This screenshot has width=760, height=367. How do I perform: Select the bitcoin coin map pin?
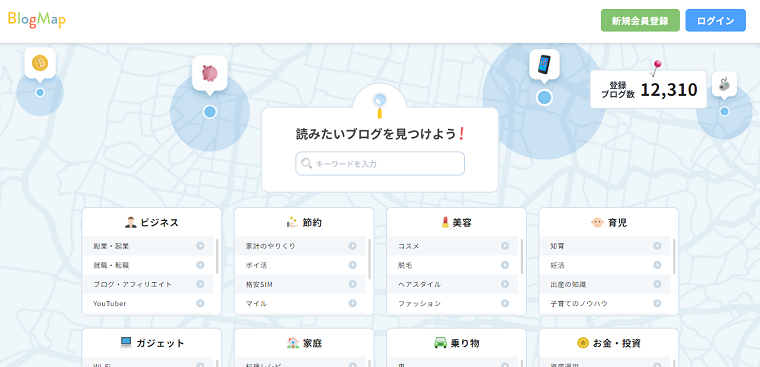coord(40,63)
